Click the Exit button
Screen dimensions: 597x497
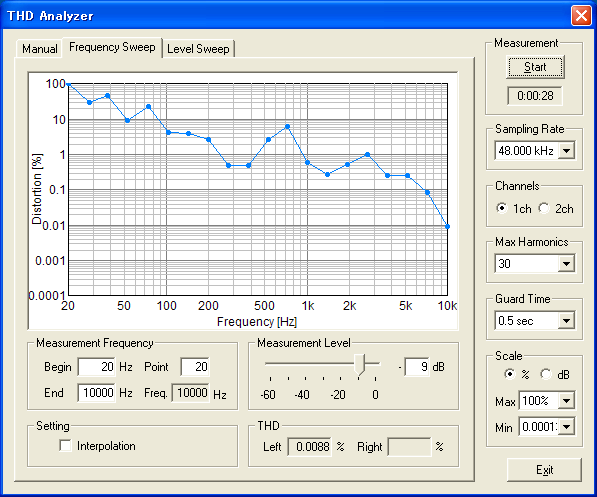[x=544, y=470]
